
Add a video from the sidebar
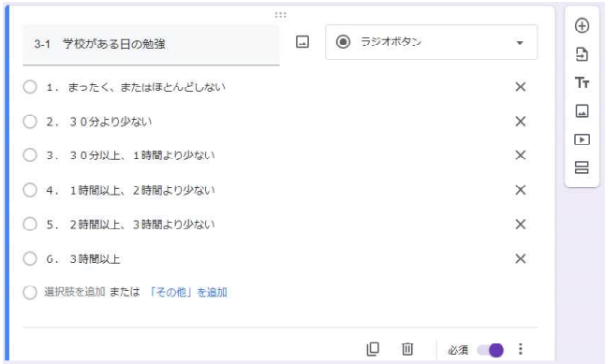pyautogui.click(x=582, y=139)
